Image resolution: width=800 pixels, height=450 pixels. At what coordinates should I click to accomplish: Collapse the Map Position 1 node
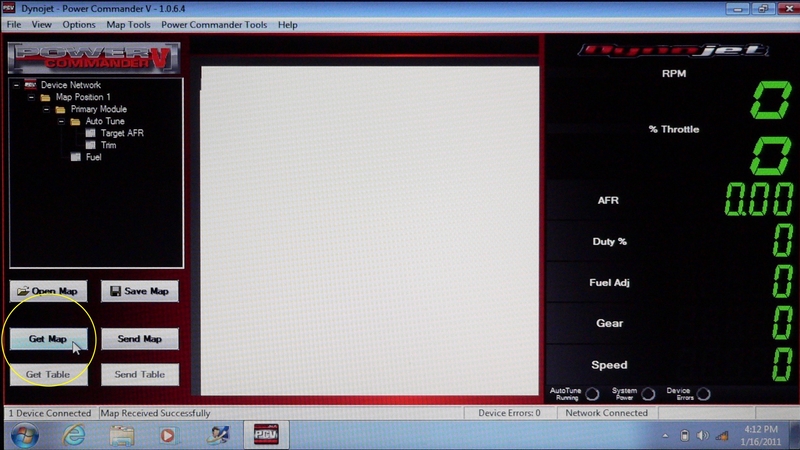pyautogui.click(x=32, y=97)
